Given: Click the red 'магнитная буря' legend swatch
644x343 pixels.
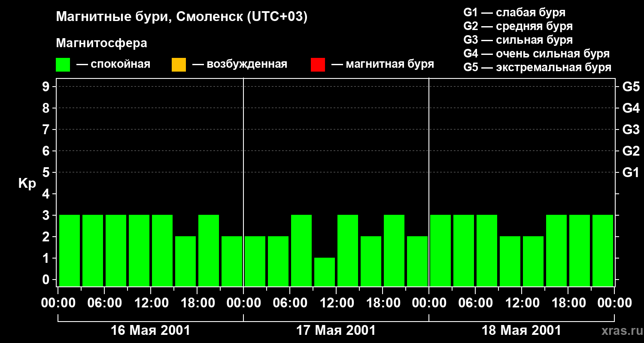Looking at the screenshot, I should coord(318,65).
